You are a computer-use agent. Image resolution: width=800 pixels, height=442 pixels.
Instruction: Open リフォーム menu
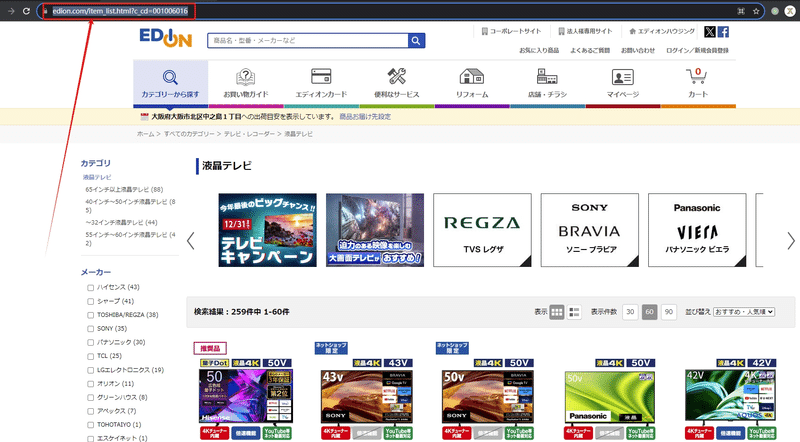(472, 83)
